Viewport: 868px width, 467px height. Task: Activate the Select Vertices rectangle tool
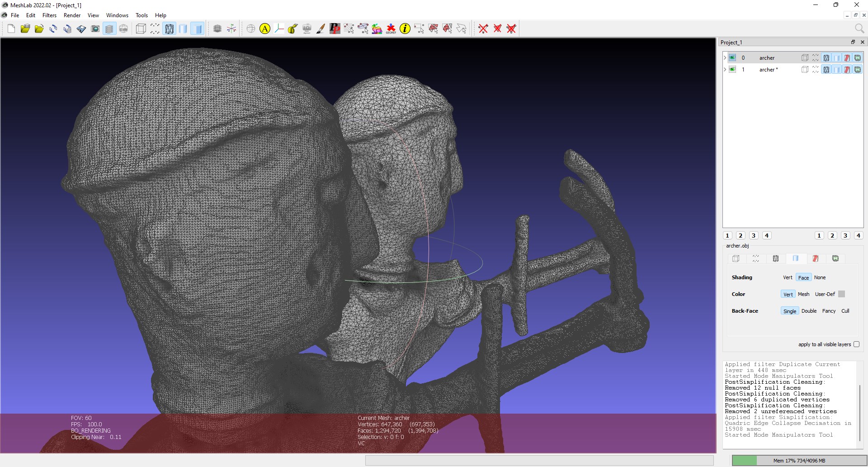point(419,29)
